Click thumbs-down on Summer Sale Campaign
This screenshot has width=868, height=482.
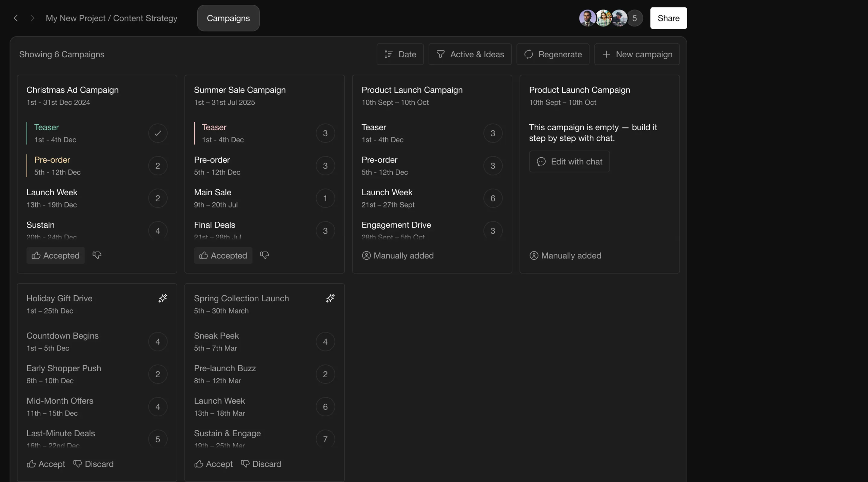tap(264, 255)
